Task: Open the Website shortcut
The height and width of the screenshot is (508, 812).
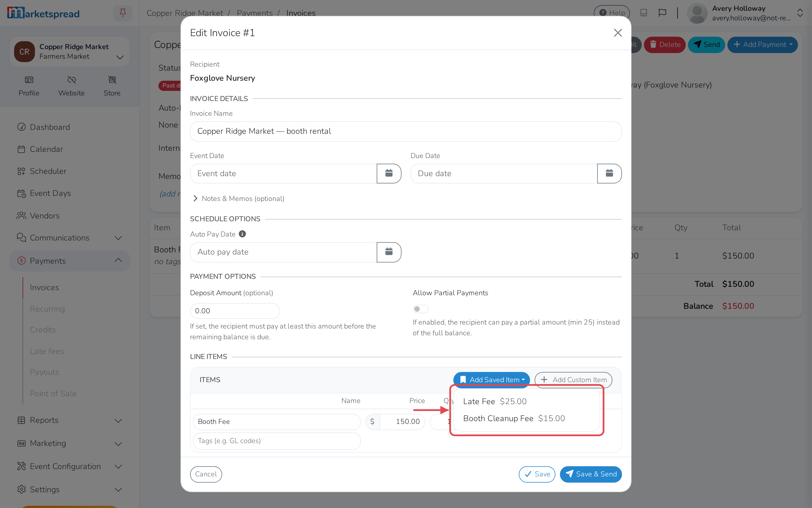Action: click(x=71, y=86)
